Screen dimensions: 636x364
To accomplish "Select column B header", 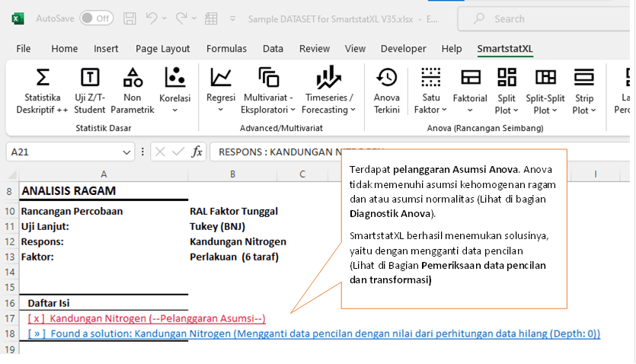I will [x=232, y=174].
